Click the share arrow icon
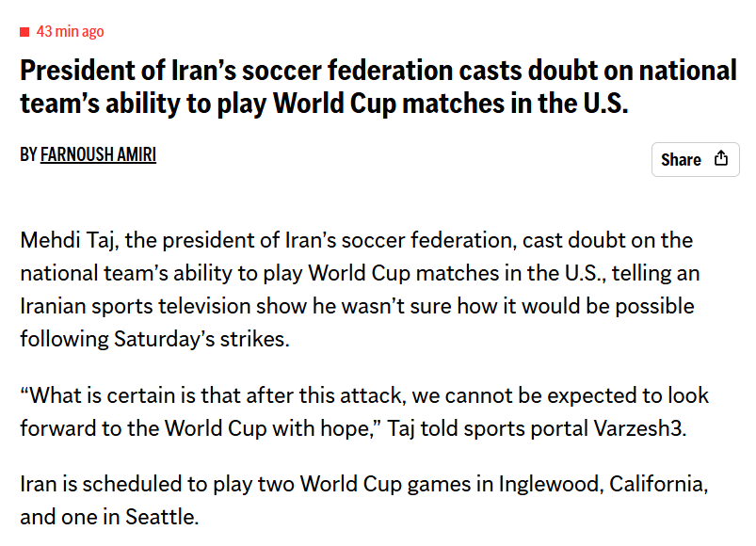Image resolution: width=756 pixels, height=546 pixels. tap(721, 158)
